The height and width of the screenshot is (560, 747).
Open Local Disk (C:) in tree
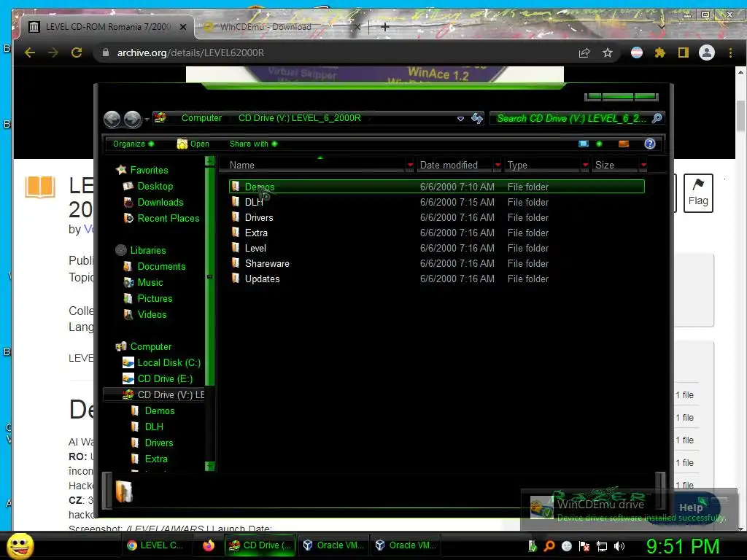pos(161,363)
